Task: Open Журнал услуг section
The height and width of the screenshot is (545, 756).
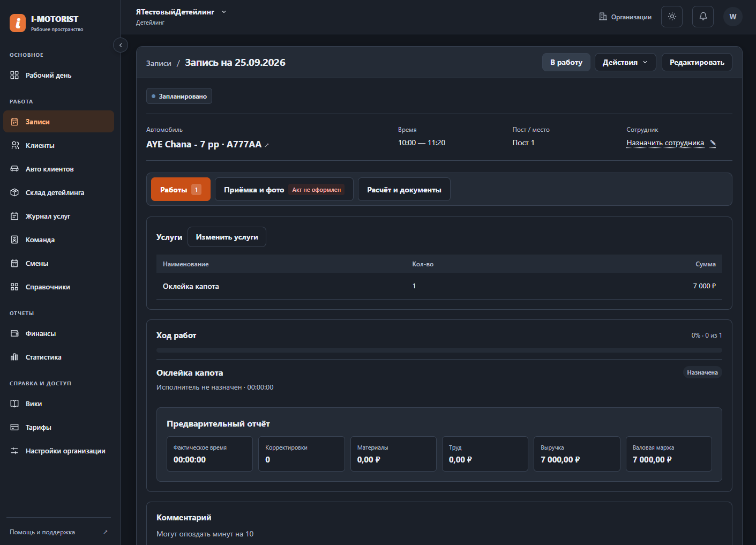Action: pos(58,216)
